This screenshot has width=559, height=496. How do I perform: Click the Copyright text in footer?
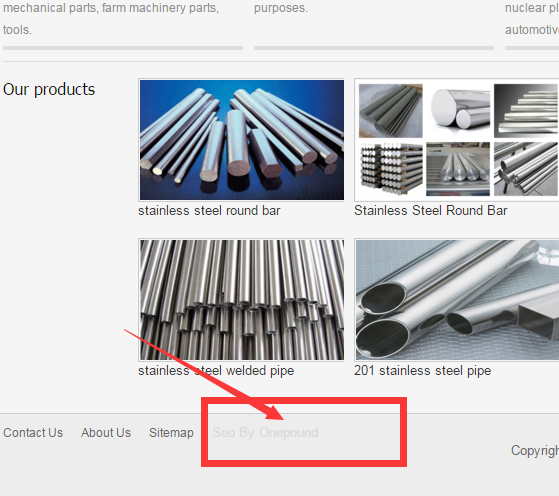tap(535, 451)
